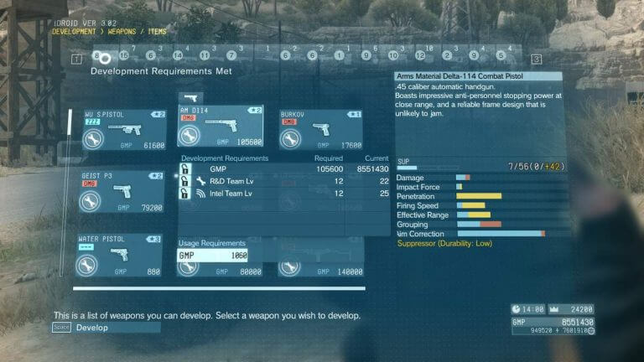This screenshot has height=362, width=644.
Task: Click the 'Development Requirements Met' status text
Action: click(x=161, y=71)
